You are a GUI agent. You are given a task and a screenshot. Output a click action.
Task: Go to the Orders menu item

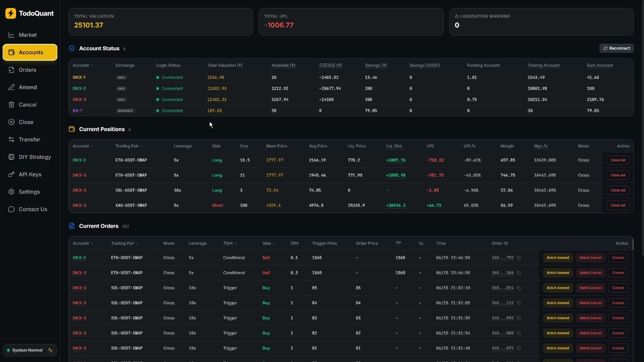click(30, 70)
